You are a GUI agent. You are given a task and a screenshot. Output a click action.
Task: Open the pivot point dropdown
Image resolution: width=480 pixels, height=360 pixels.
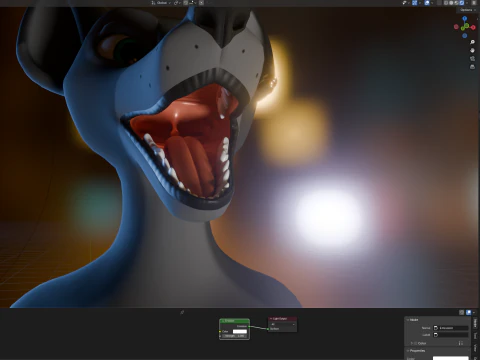pos(177,3)
